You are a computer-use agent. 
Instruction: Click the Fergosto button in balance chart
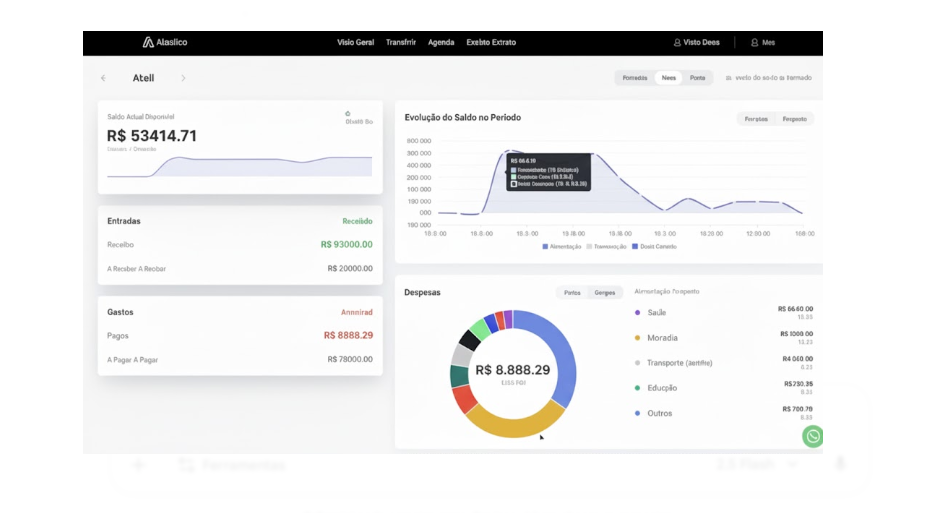tap(794, 119)
